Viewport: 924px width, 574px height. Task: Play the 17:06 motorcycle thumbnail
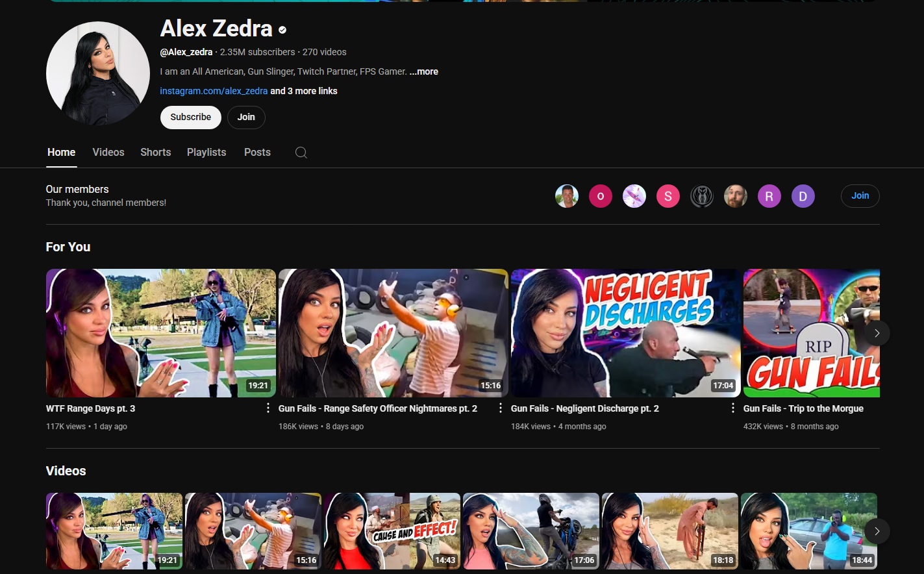click(531, 531)
